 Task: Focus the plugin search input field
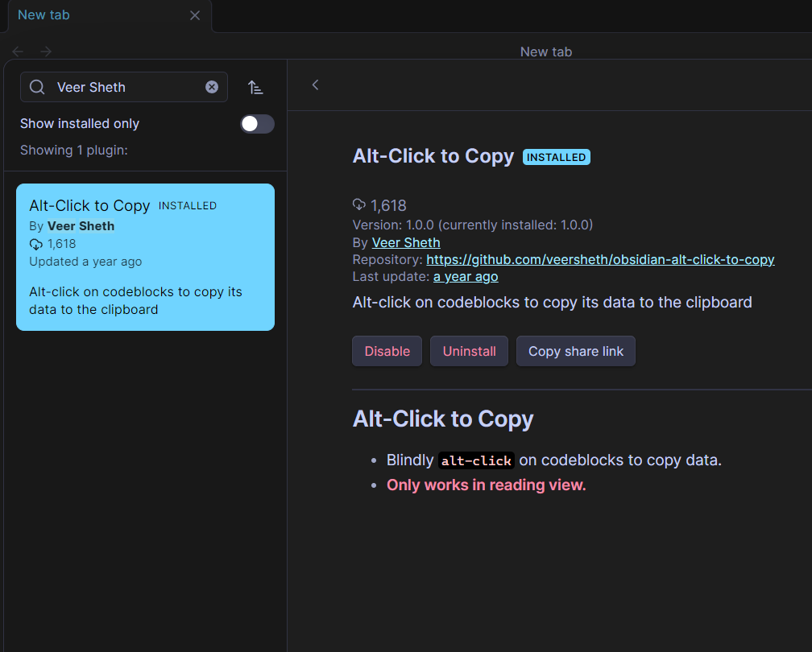click(x=124, y=87)
